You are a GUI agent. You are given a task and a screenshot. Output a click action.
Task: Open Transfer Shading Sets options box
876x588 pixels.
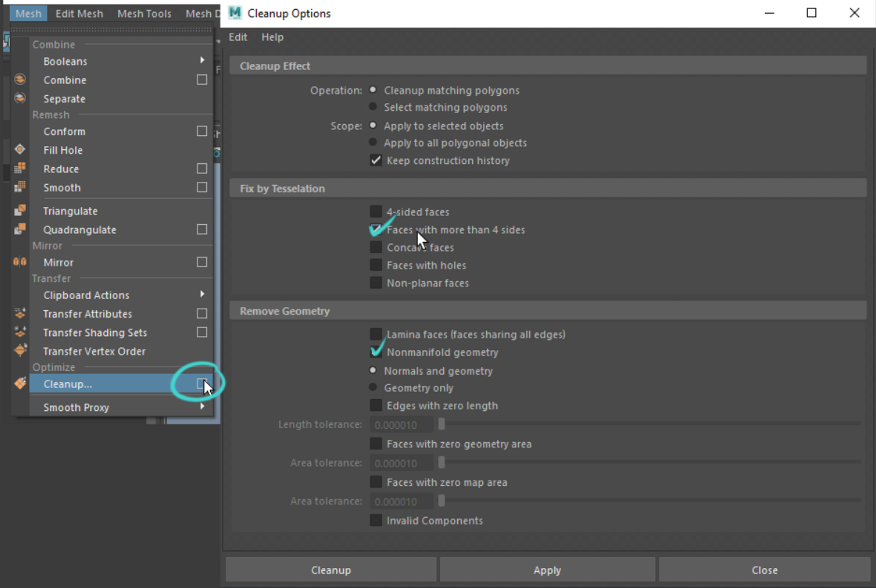[x=202, y=332]
